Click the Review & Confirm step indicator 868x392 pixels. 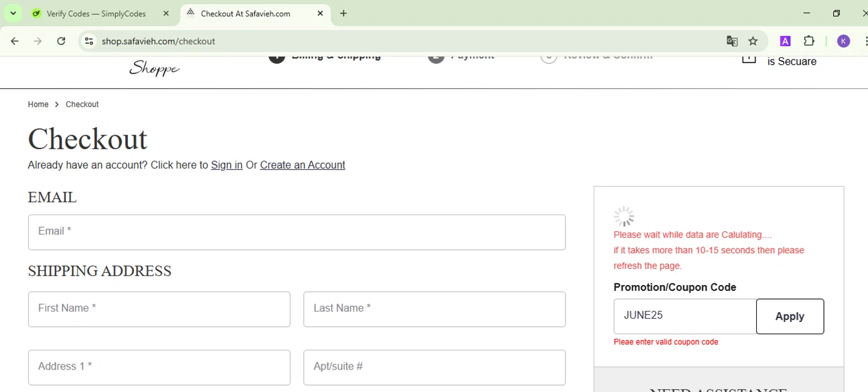pos(597,58)
